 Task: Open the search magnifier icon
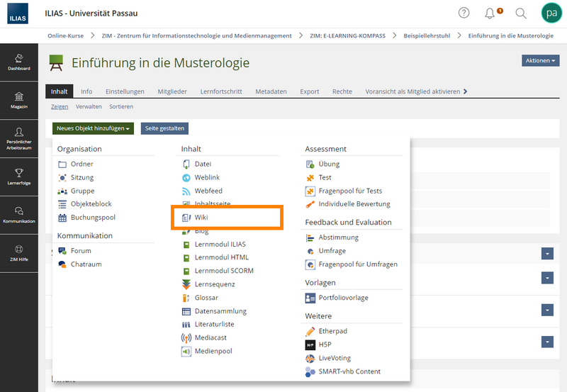[521, 13]
